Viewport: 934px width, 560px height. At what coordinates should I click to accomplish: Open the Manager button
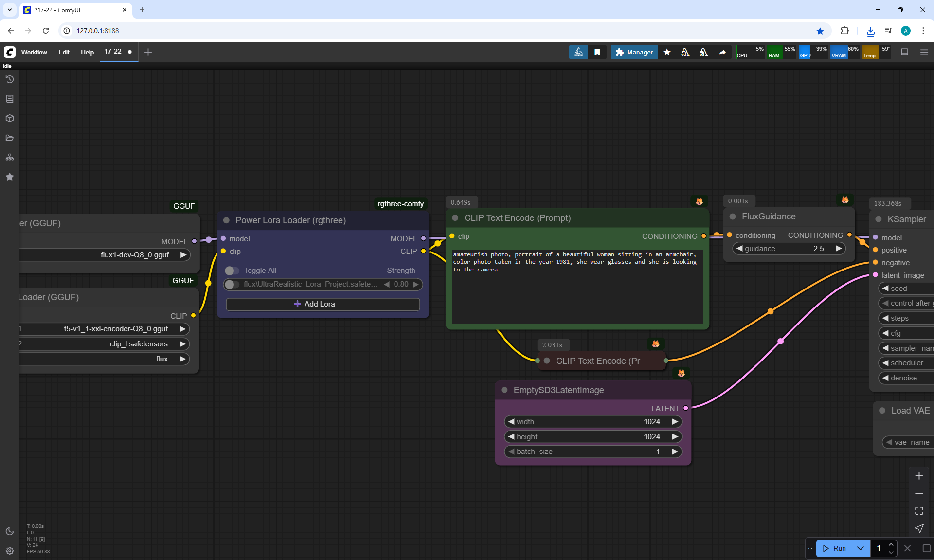tap(634, 52)
